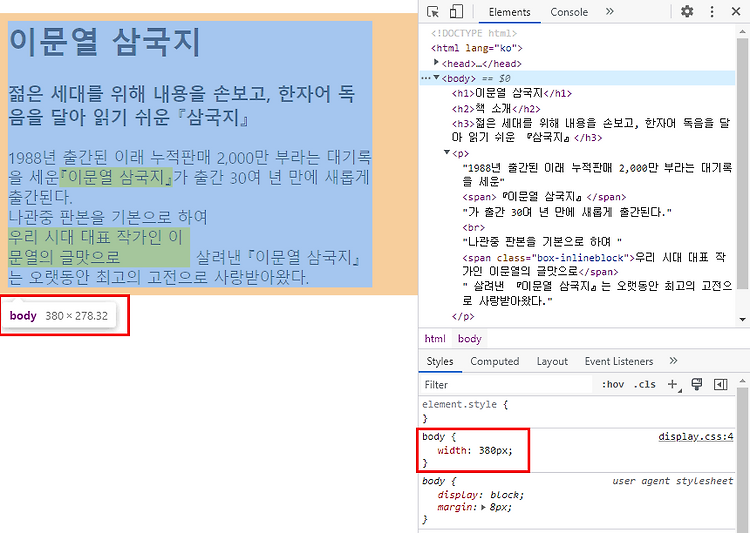Image resolution: width=750 pixels, height=533 pixels.
Task: Open DevTools settings gear
Action: point(687,11)
